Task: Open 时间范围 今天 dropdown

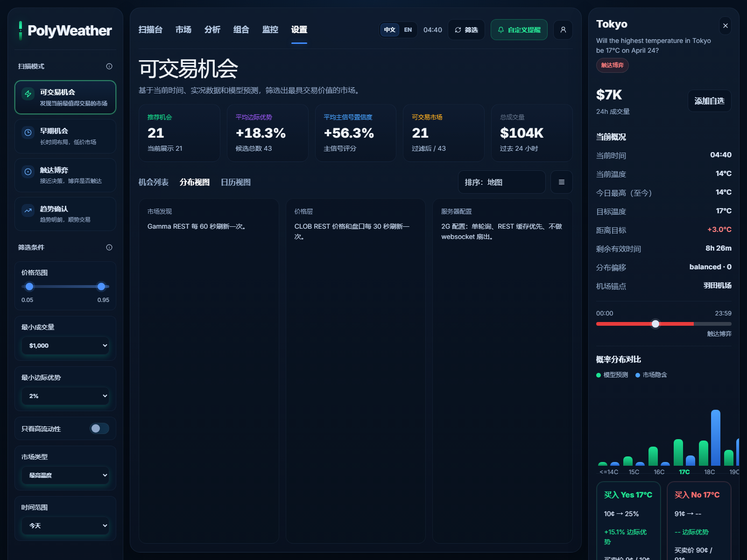Action: point(65,526)
